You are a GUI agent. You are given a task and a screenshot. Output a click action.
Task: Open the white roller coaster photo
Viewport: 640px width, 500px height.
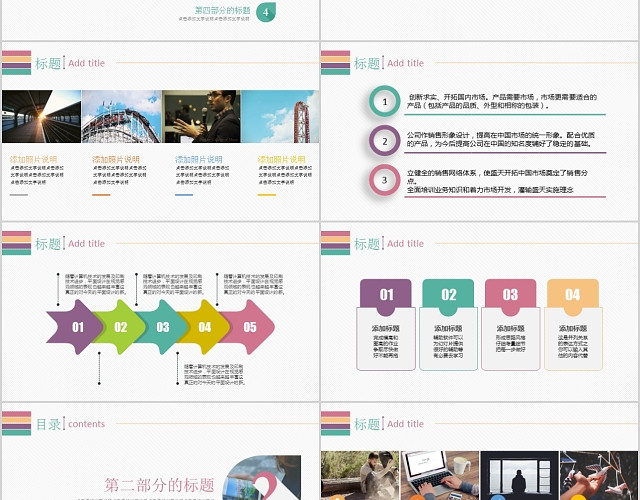point(122,116)
